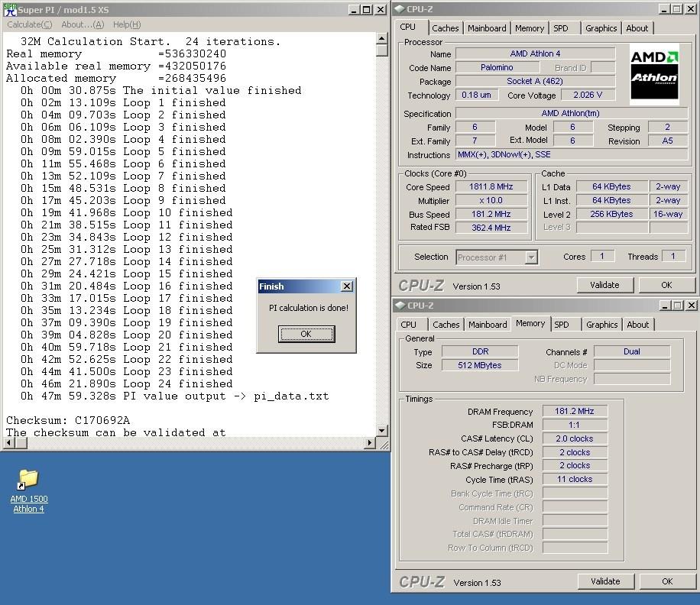
Task: Switch to Mainboard tab in upper CPU-Z
Action: point(487,28)
